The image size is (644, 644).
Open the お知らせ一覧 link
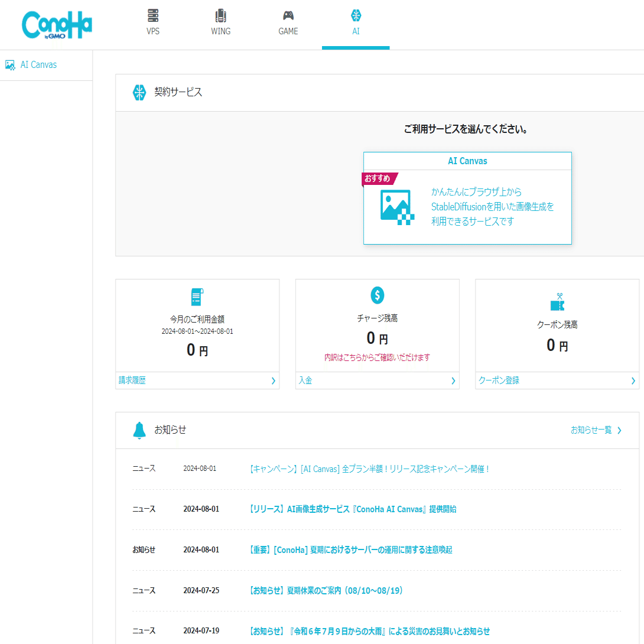point(591,430)
